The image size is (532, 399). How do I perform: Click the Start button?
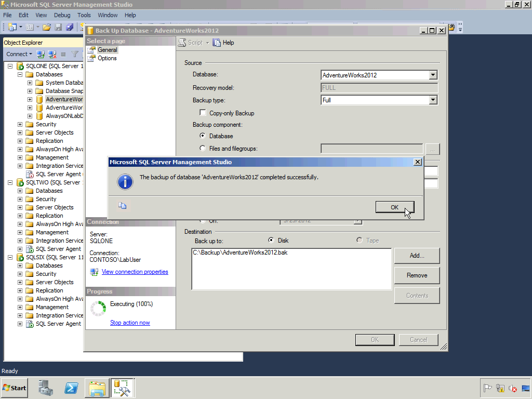coord(14,388)
